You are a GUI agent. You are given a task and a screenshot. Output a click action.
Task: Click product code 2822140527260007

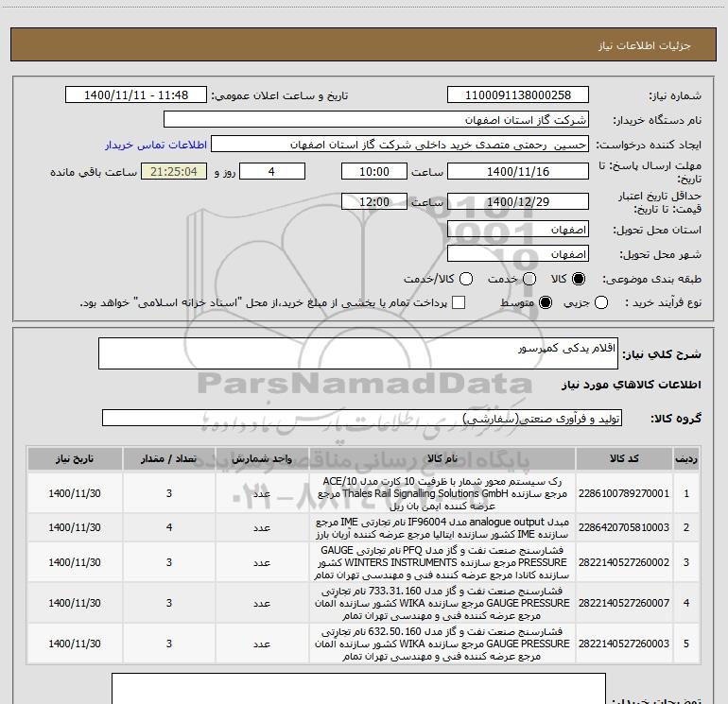pyautogui.click(x=624, y=603)
